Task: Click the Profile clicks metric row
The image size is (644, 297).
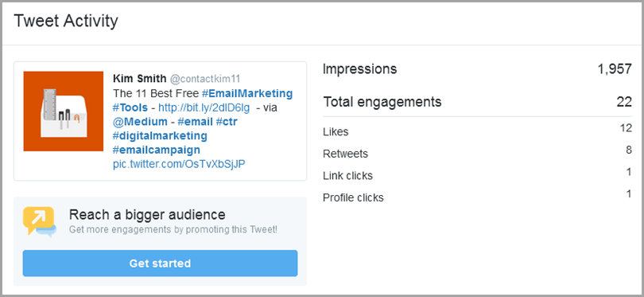Action: point(477,197)
